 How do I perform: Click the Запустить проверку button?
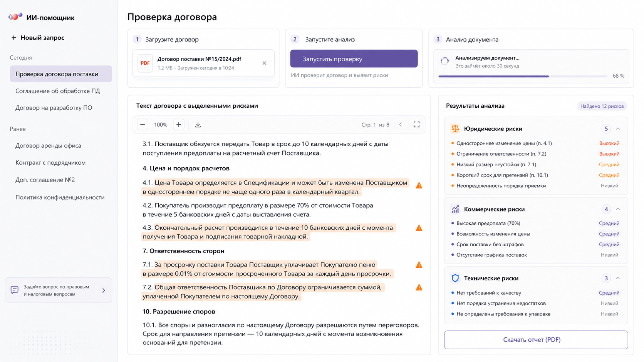click(354, 59)
